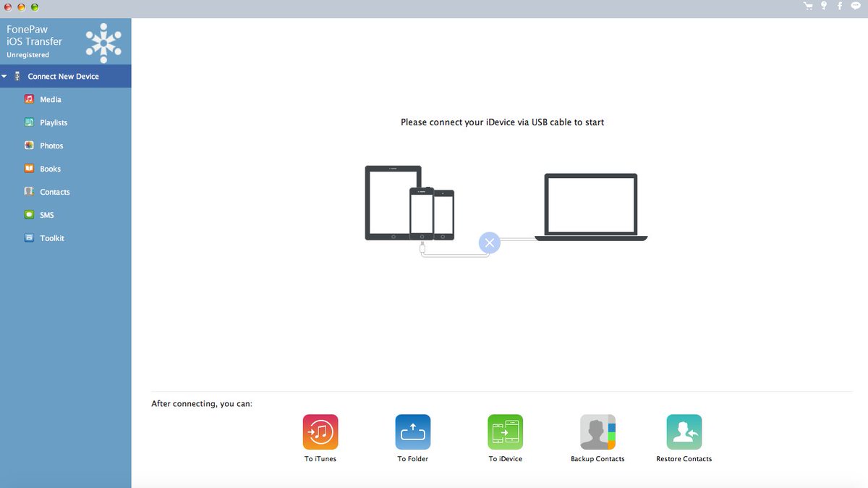Open the Facebook share link
Screen dimensions: 868x488
pyautogui.click(x=839, y=6)
